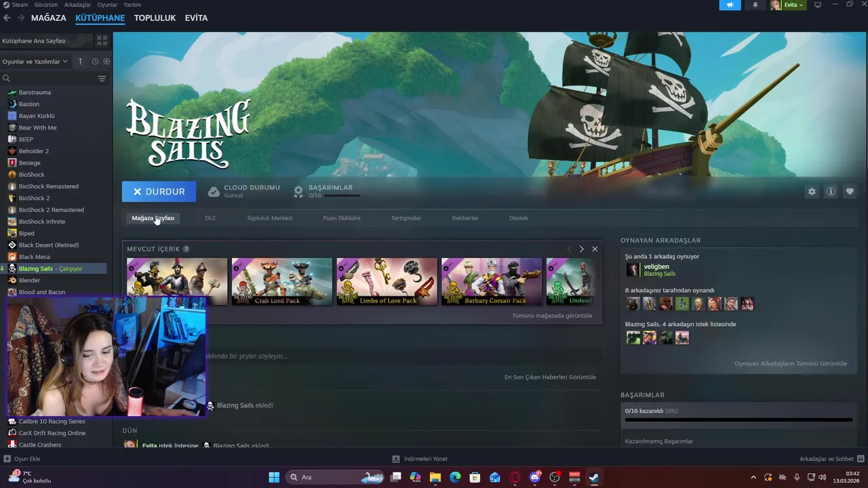Switch library to grid collections view
Screen dimensions: 868x488
tap(101, 41)
